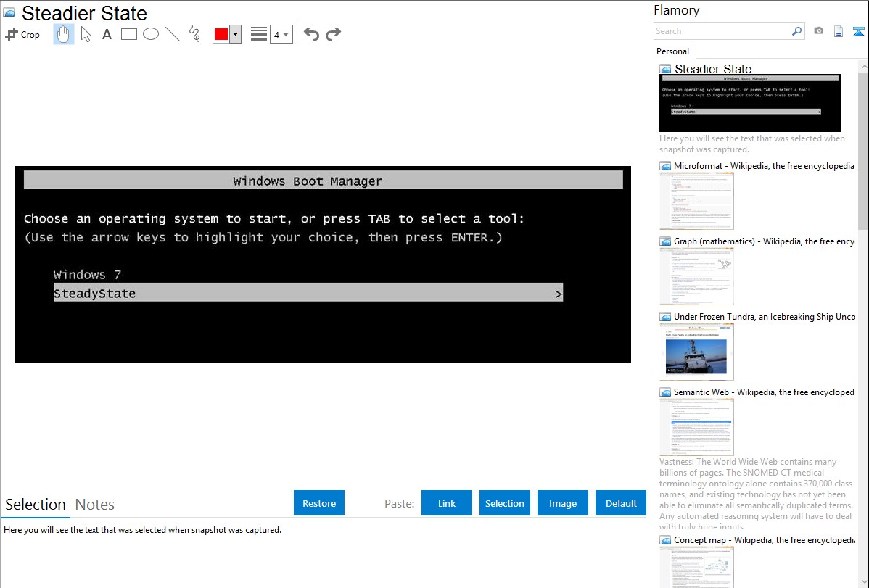Open the Steadier State snapshot thumbnail
Screen dimensions: 869x588
pyautogui.click(x=750, y=103)
